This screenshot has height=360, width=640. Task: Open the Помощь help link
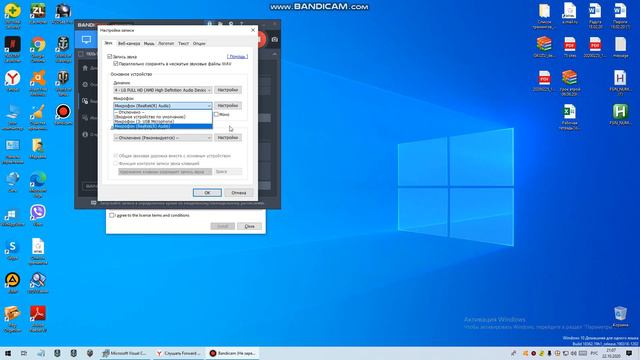tap(237, 56)
